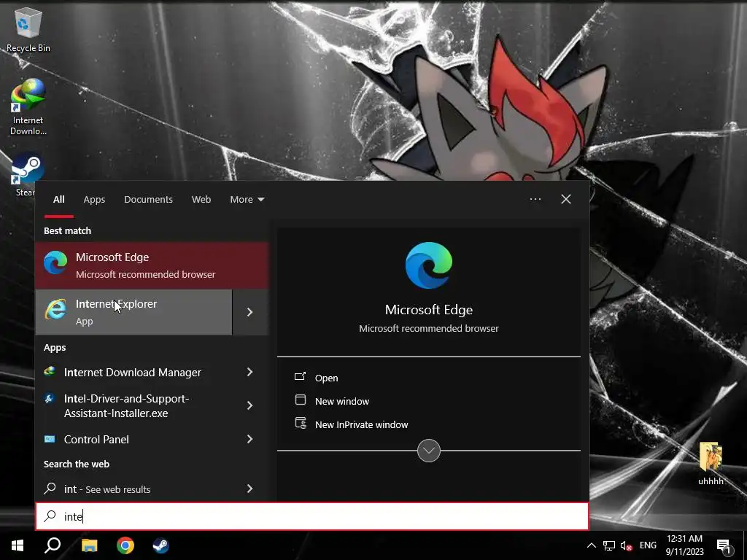Screen dimensions: 747x560
Task: Launch Google Chrome from the taskbar
Action: 125,545
